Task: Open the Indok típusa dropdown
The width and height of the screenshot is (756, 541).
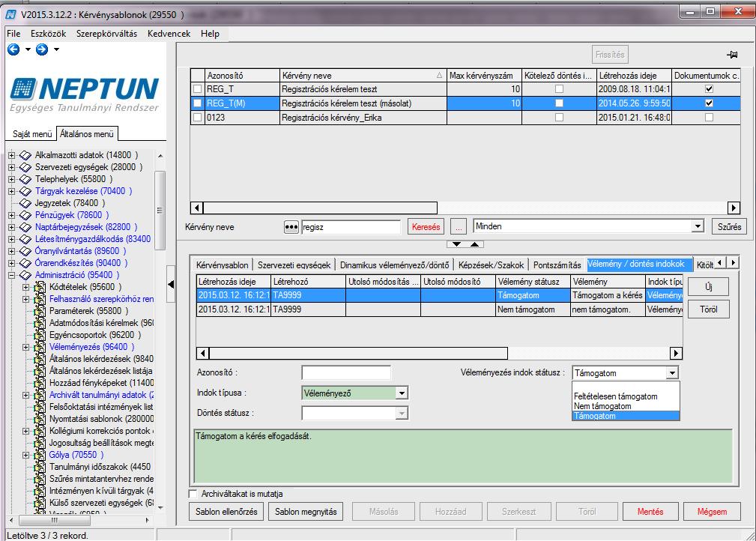Action: click(x=401, y=393)
